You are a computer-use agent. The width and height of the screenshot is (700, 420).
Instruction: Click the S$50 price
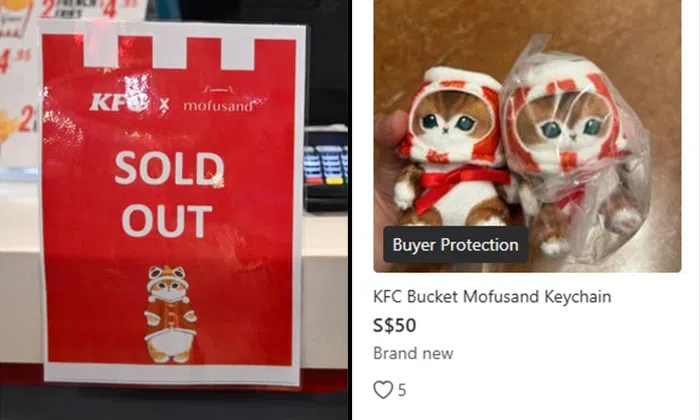(x=395, y=325)
